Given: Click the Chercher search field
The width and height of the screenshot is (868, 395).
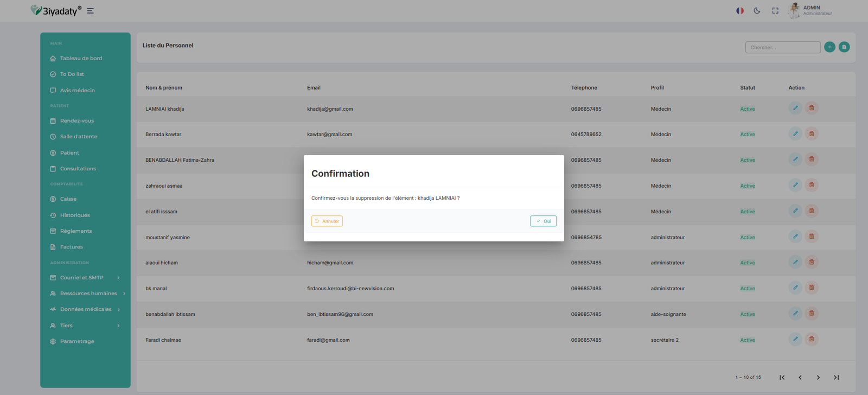Looking at the screenshot, I should [x=782, y=47].
